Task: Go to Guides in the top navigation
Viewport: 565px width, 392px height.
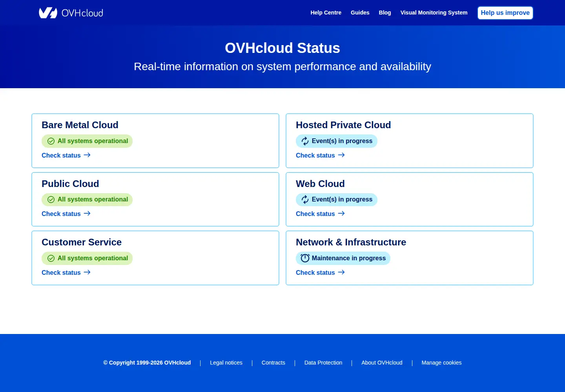Action: point(360,13)
